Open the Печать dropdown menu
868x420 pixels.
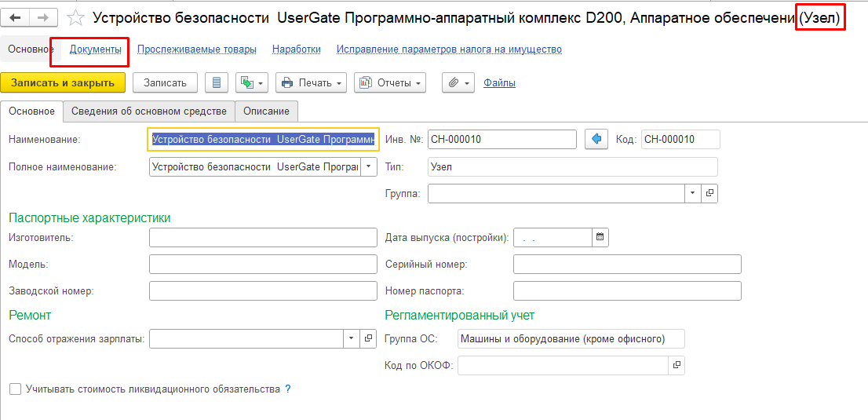tap(312, 82)
